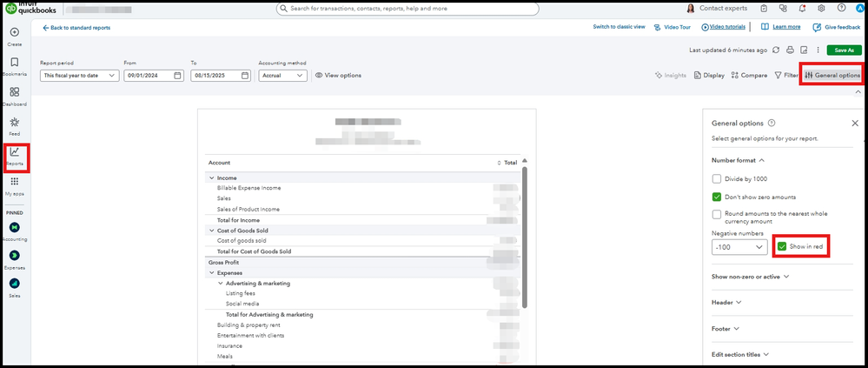Collapse Advertising & marketing subgroup
868x368 pixels.
coord(220,284)
